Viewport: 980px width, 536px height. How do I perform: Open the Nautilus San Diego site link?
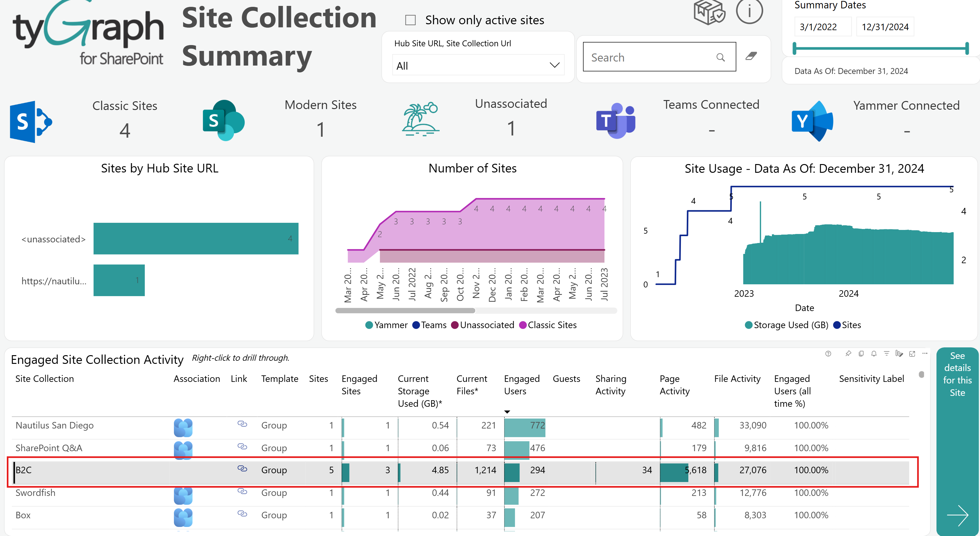tap(242, 424)
